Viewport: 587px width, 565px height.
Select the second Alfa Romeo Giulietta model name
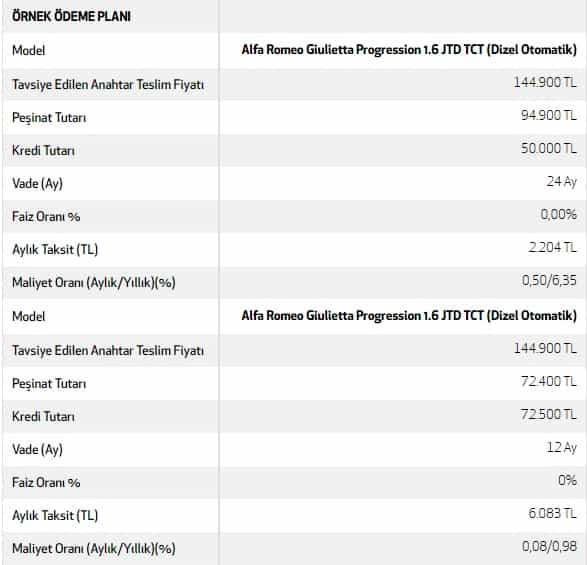tap(409, 316)
